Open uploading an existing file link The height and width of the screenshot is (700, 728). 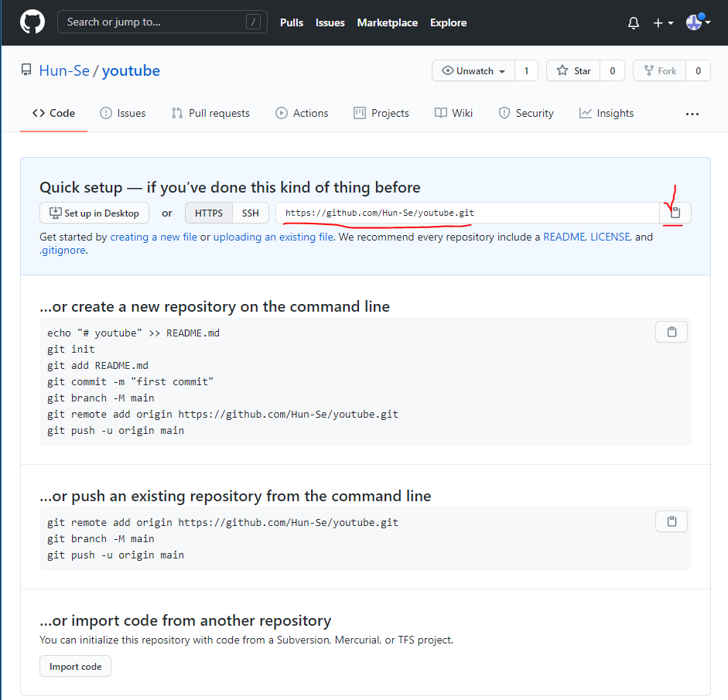point(273,237)
